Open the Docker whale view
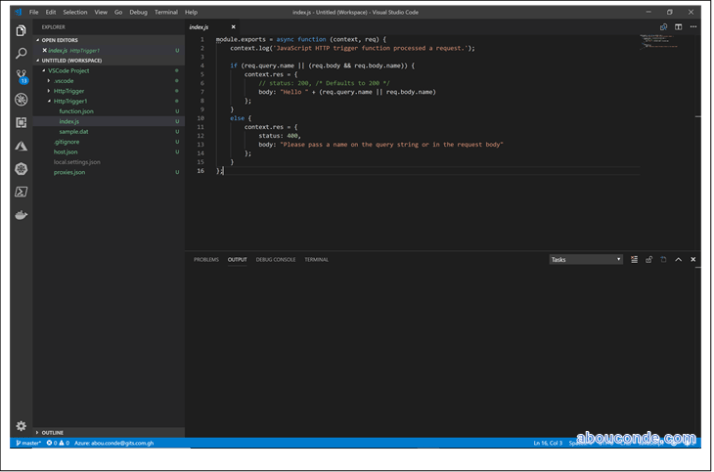 click(21, 214)
